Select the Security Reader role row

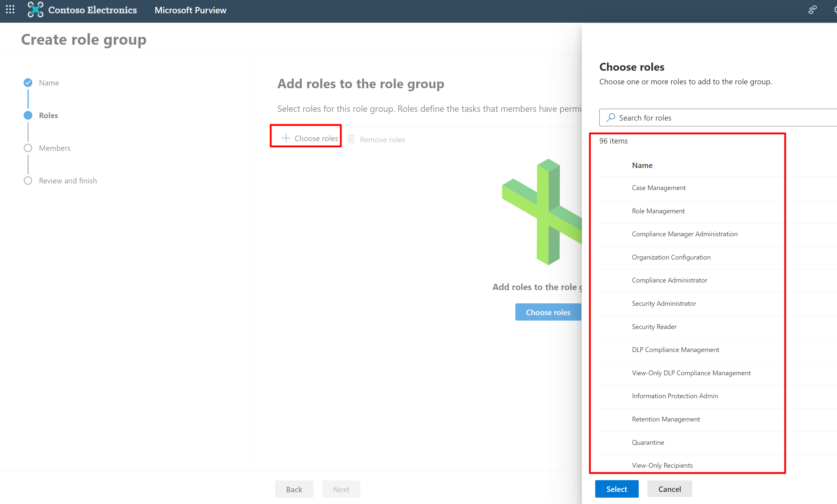654,327
